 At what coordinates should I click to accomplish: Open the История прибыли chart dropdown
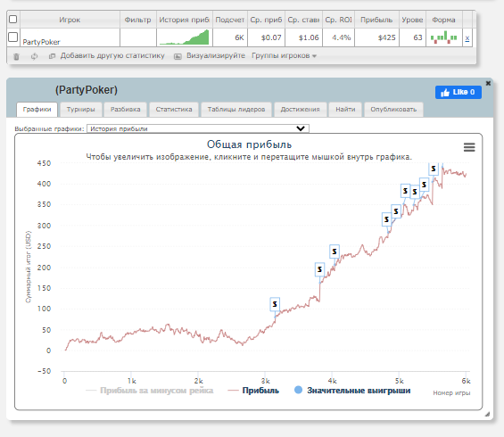pos(198,128)
